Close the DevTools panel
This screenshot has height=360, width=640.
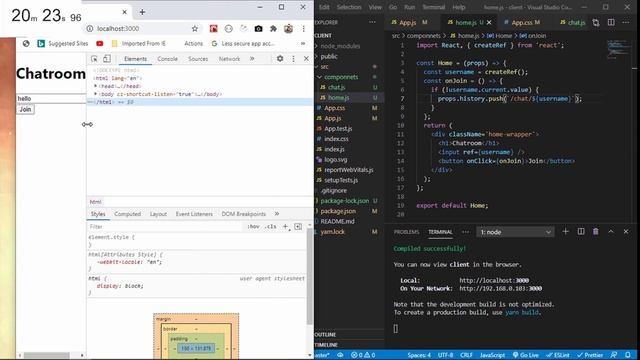pyautogui.click(x=306, y=59)
